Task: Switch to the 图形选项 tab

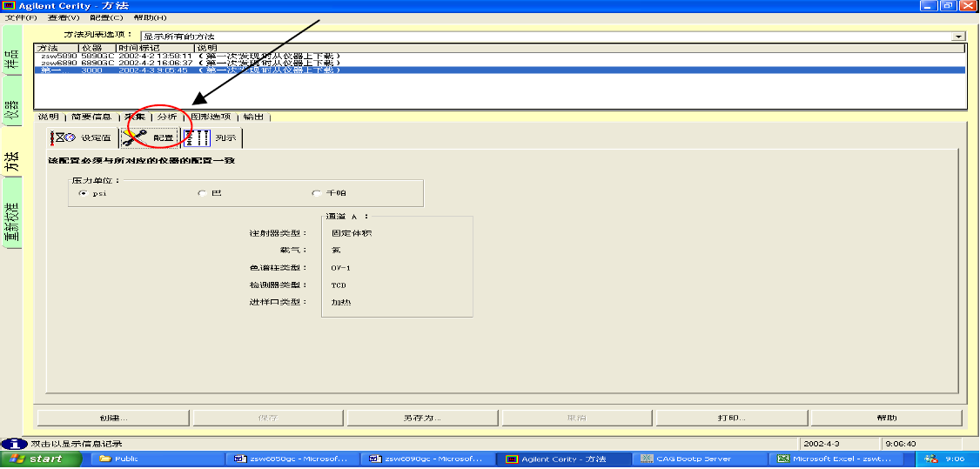Action: click(x=211, y=117)
